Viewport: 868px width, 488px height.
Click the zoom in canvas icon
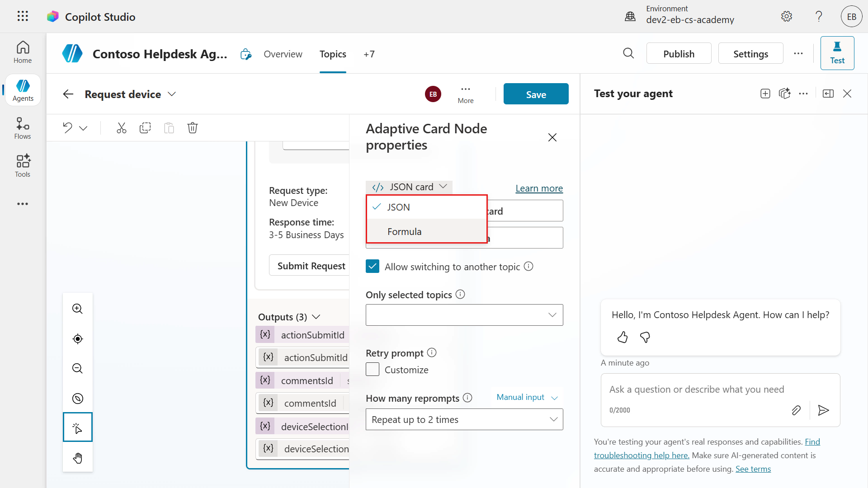point(78,309)
